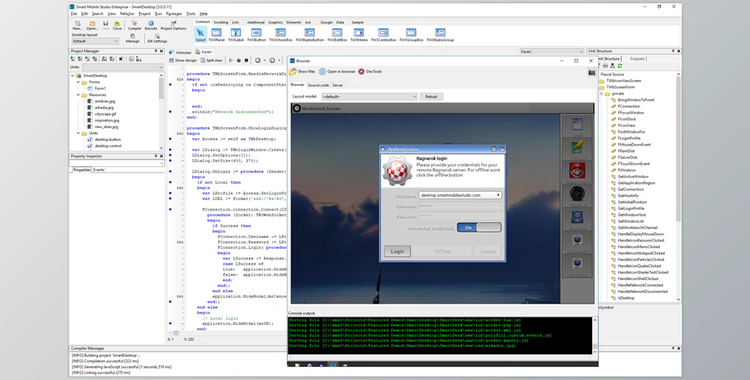This screenshot has width=750, height=380.
Task: Select desktop.button unit in the project tree
Action: 108,139
